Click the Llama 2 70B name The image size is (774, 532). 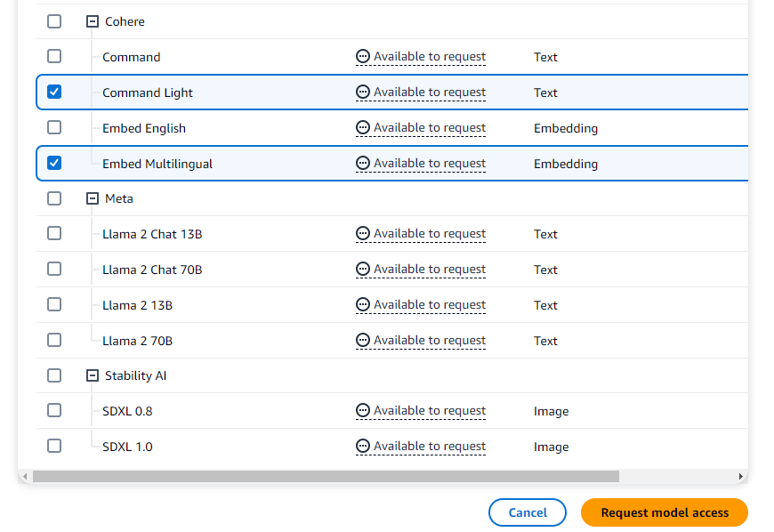[137, 341]
